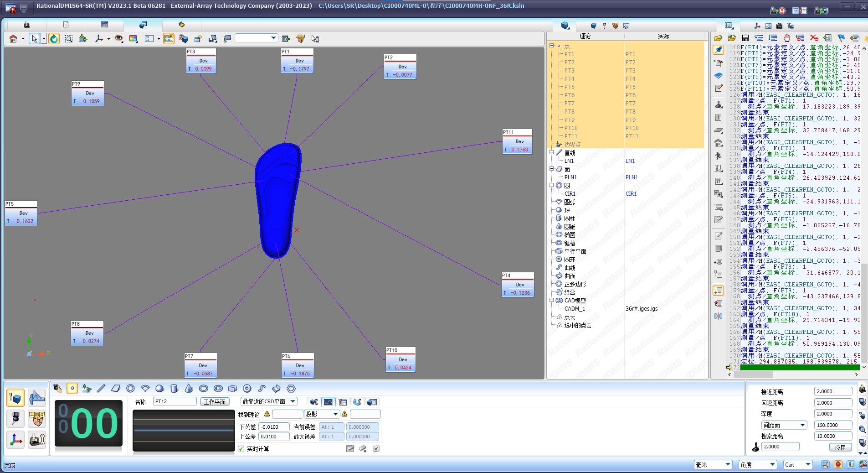This screenshot has height=473, width=868.
Task: Open the 最靠近的CRD平面 dropdown
Action: (x=269, y=401)
